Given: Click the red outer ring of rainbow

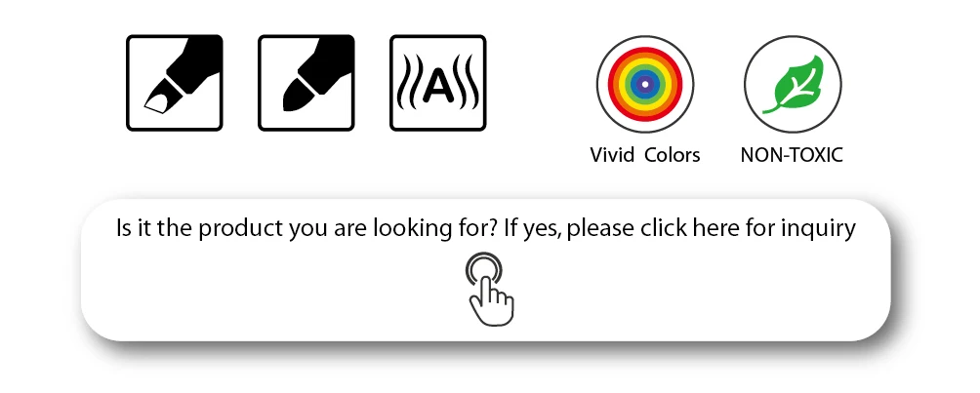Looking at the screenshot, I should 645,52.
